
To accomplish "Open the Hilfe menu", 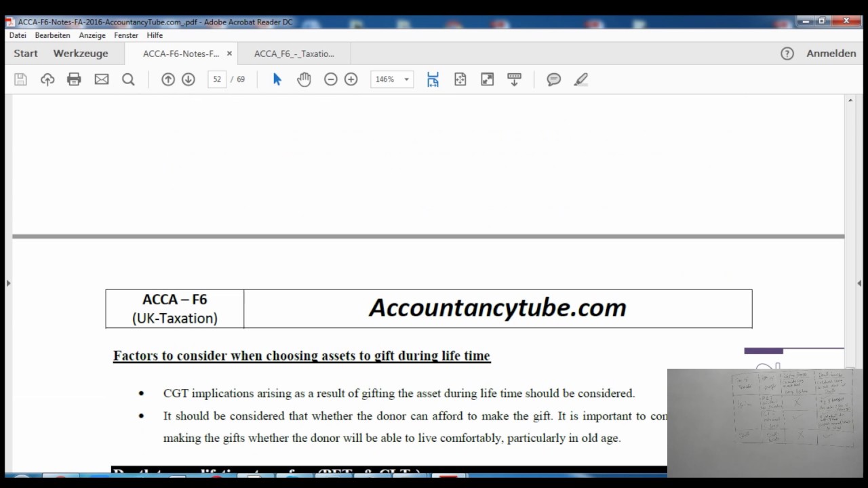I will pos(155,35).
